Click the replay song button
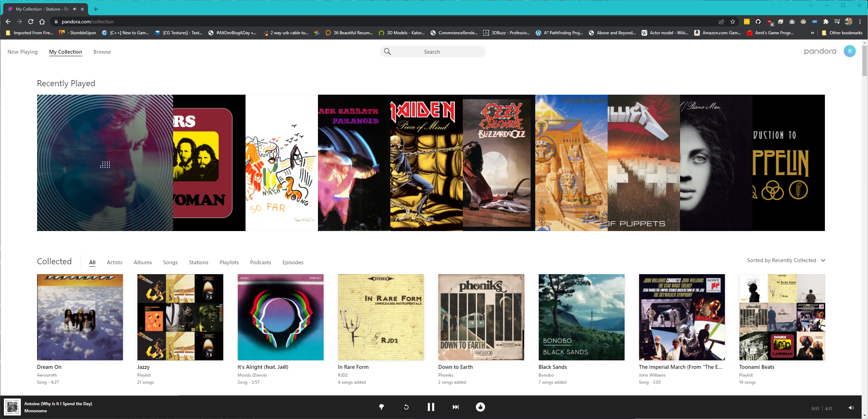The height and width of the screenshot is (419, 868). point(406,407)
